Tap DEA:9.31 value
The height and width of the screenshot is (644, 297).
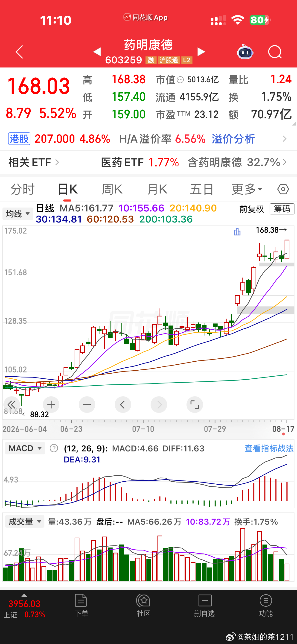point(82,460)
